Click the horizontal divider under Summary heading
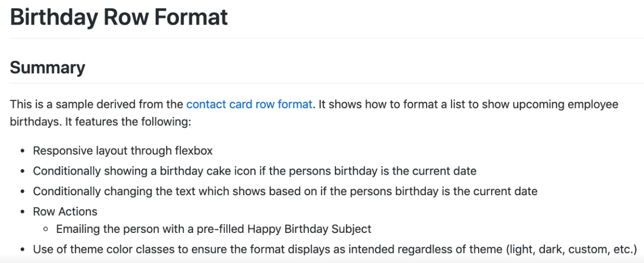644x263 pixels. pos(327,83)
